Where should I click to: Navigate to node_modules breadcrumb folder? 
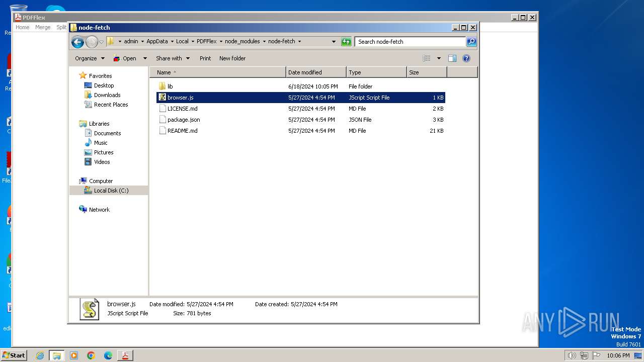pos(242,42)
